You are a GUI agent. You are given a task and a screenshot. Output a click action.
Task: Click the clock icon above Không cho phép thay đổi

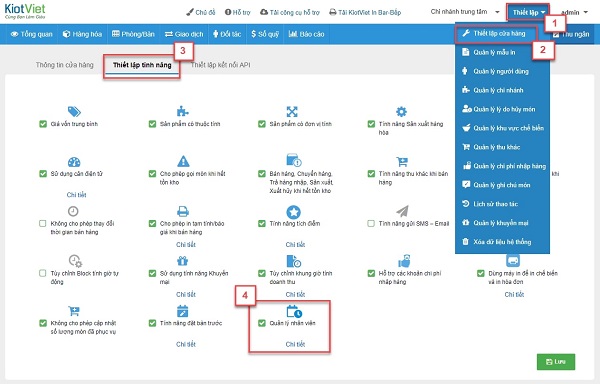[73, 211]
